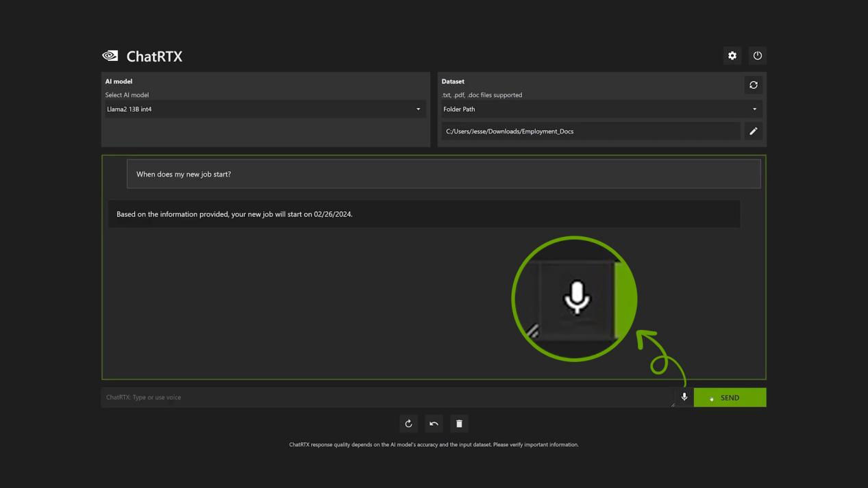868x488 pixels.
Task: Regenerate the response with the retry icon
Action: 408,424
